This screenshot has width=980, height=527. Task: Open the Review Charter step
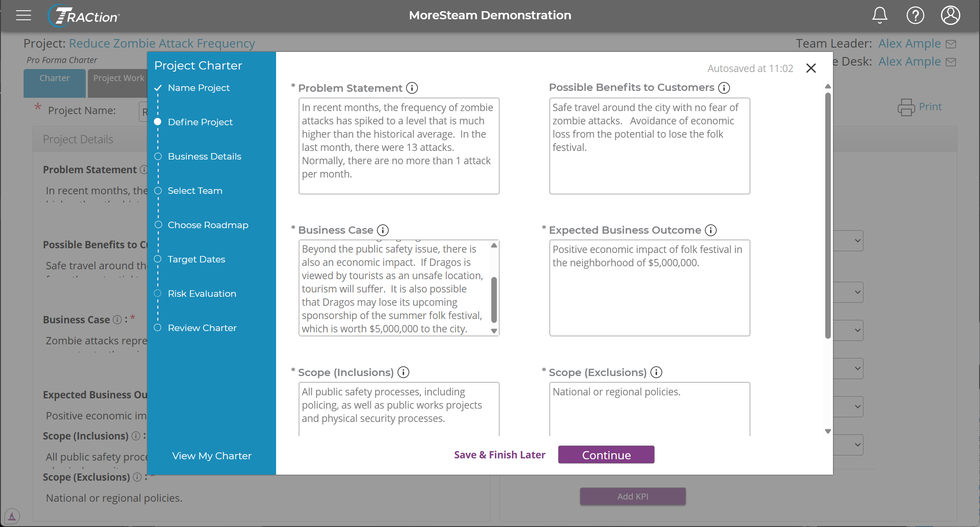coord(202,328)
